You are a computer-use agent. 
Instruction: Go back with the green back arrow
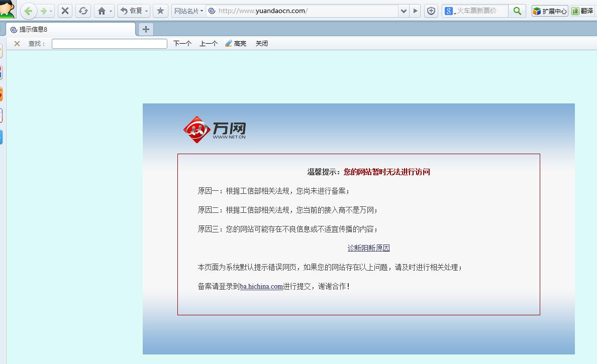[28, 11]
